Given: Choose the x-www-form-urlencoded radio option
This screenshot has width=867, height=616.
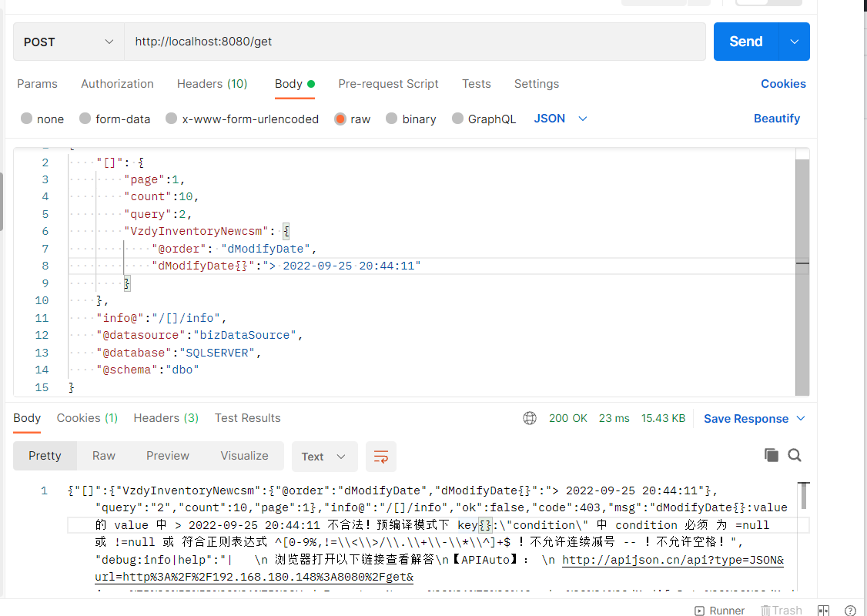Looking at the screenshot, I should tap(243, 119).
